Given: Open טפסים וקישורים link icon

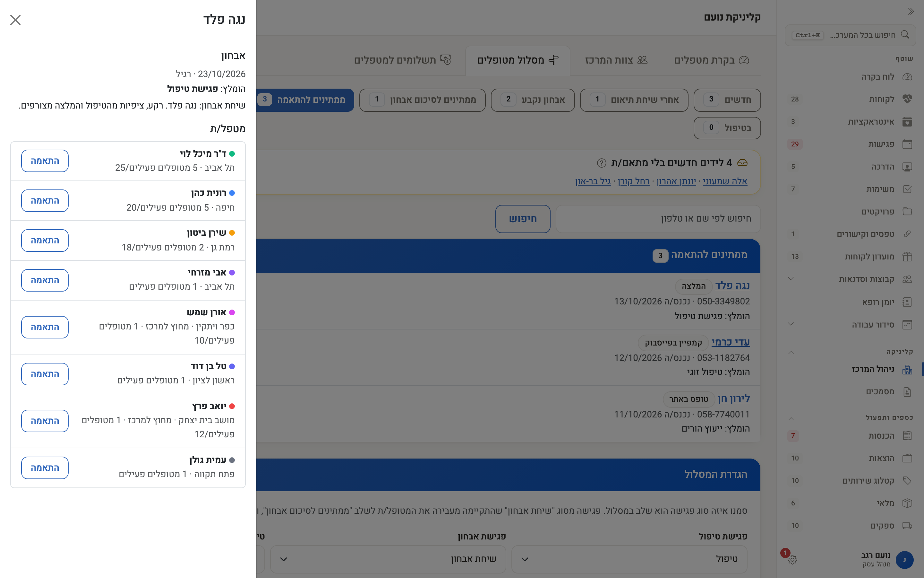Looking at the screenshot, I should (x=907, y=234).
